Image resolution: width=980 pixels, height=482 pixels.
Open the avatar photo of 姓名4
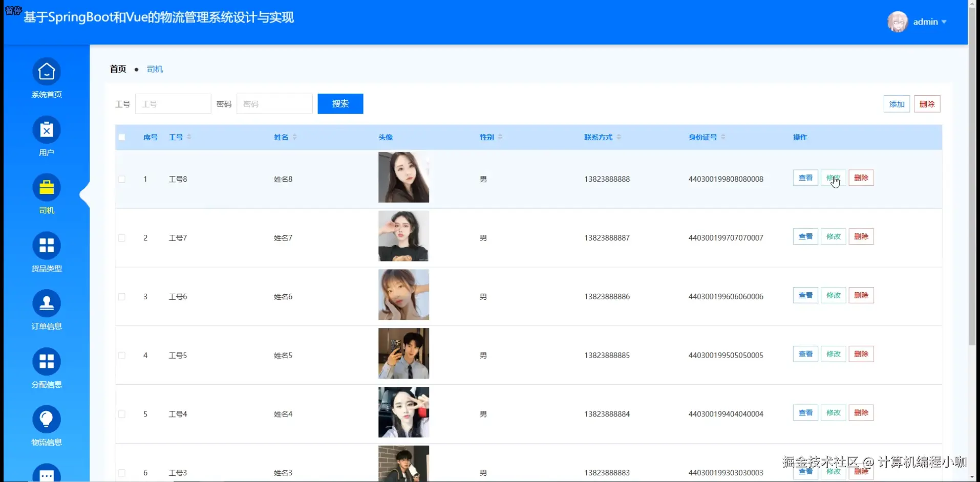point(403,412)
